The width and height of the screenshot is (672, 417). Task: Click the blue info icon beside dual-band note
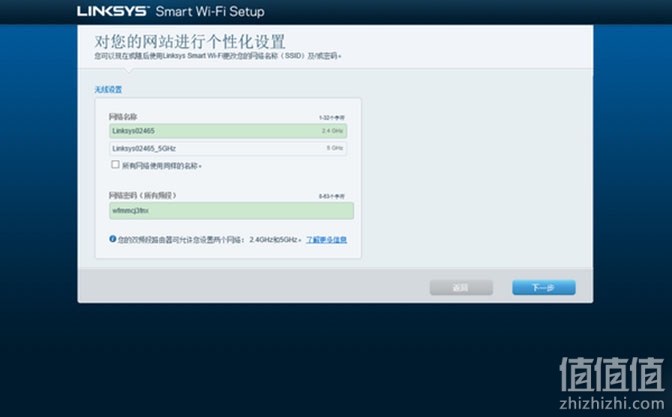[x=113, y=239]
